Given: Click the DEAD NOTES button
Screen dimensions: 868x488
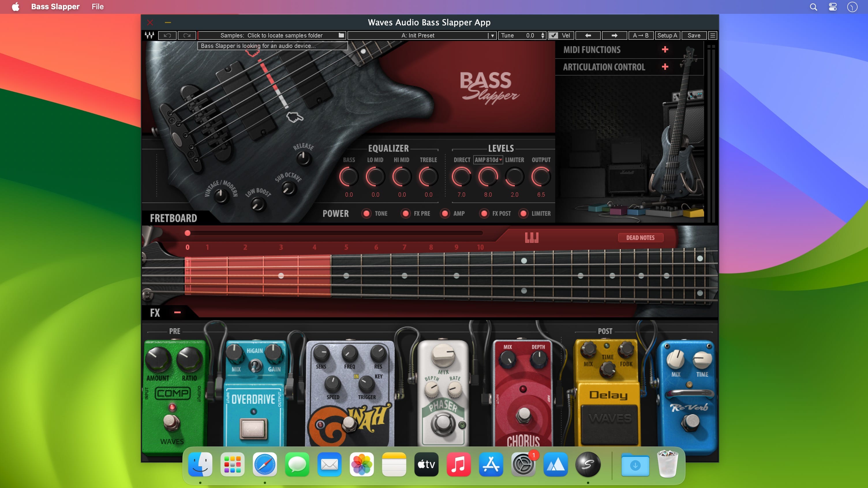Looking at the screenshot, I should [x=640, y=238].
